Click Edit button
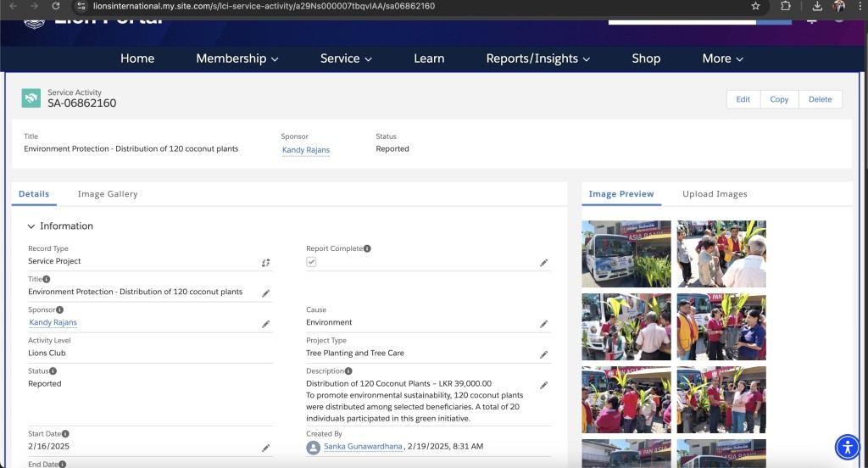 click(x=743, y=99)
